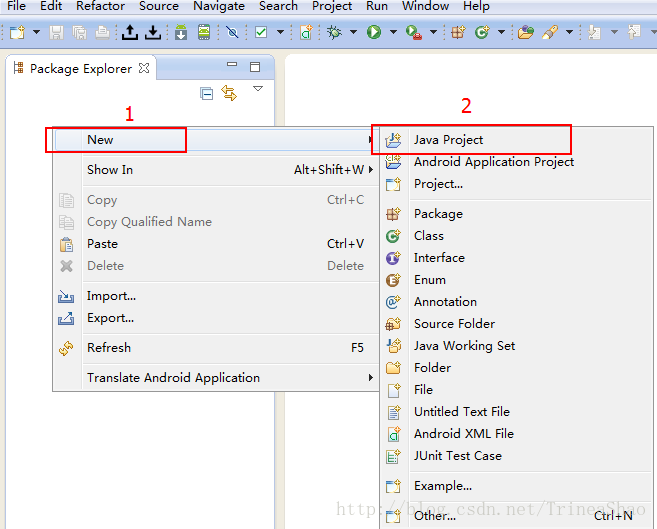Select Enum in New submenu

(x=517, y=280)
